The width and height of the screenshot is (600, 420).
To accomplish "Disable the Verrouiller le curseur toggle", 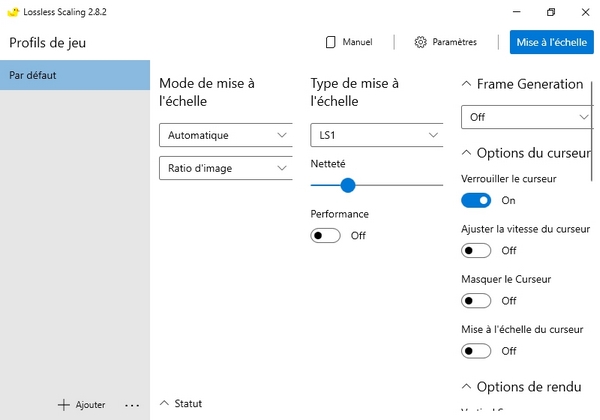I will [x=476, y=200].
